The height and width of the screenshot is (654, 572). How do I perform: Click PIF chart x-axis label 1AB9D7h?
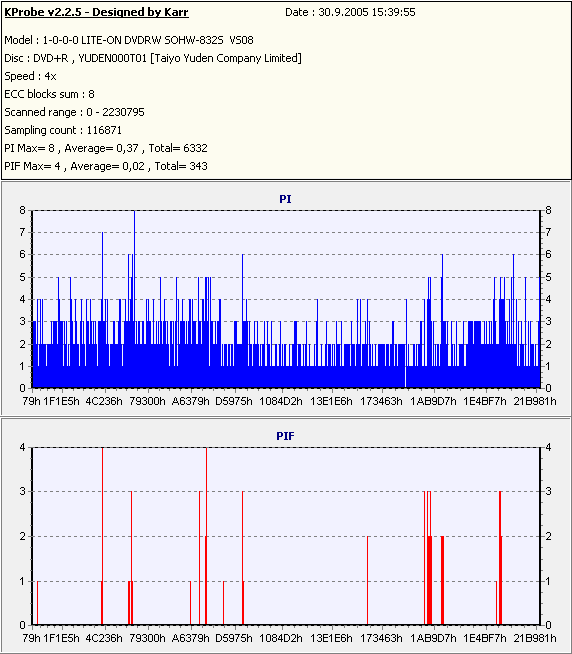[x=433, y=638]
